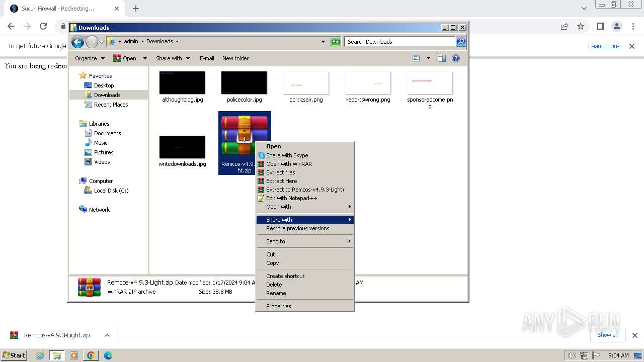
Task: Select writedownloads.jpg thumbnail
Action: click(x=182, y=147)
